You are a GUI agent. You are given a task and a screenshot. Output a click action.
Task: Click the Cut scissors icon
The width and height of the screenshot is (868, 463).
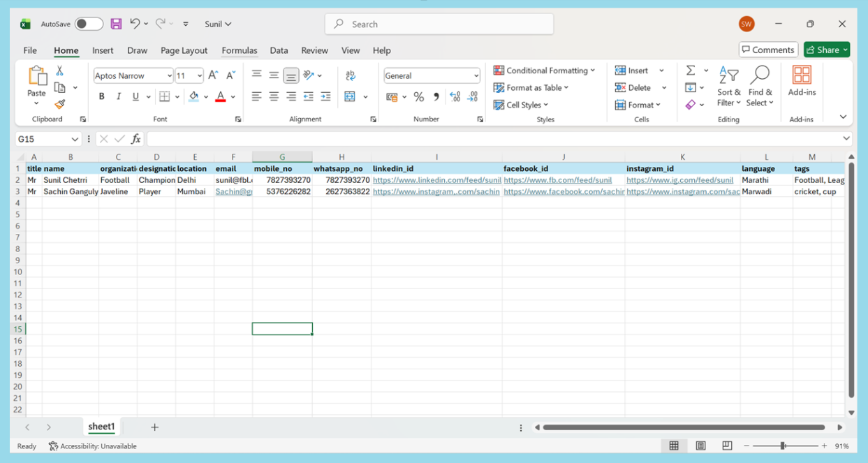point(60,71)
